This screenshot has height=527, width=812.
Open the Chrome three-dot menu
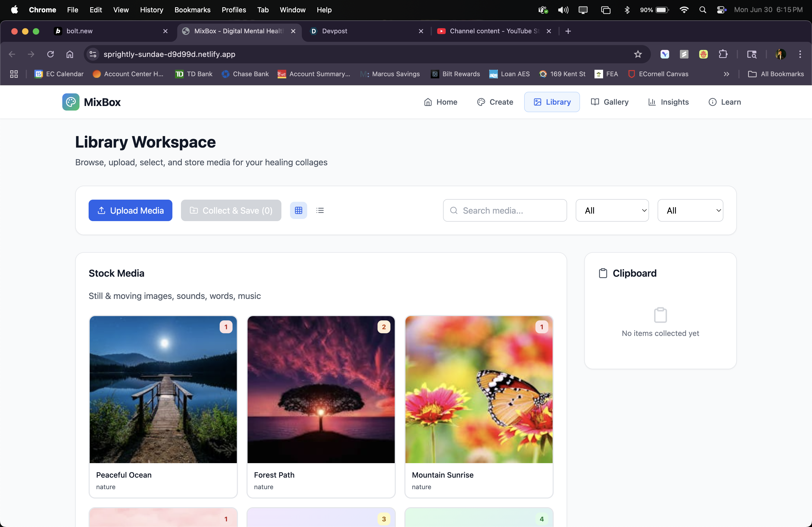(800, 54)
